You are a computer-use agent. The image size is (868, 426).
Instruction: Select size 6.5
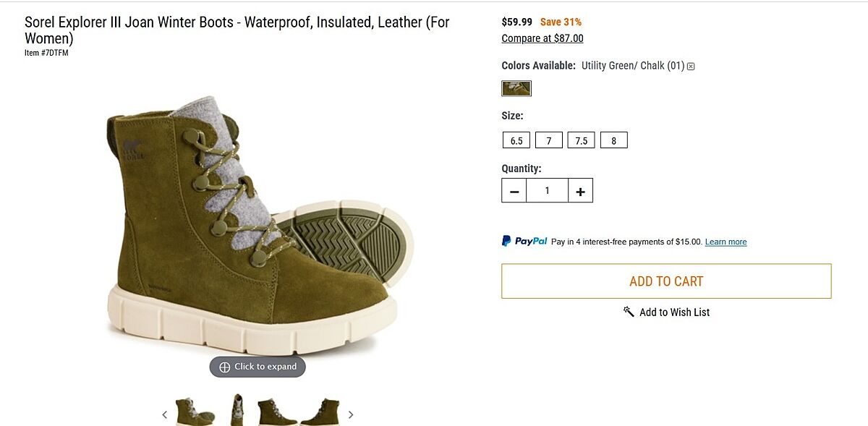click(516, 140)
